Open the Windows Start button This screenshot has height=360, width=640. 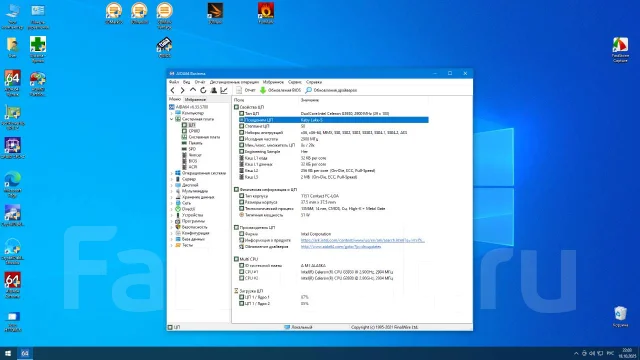pyautogui.click(x=8, y=353)
